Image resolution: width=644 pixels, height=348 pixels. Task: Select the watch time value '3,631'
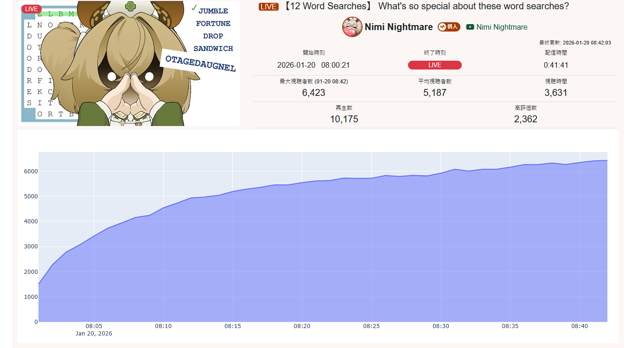click(556, 93)
